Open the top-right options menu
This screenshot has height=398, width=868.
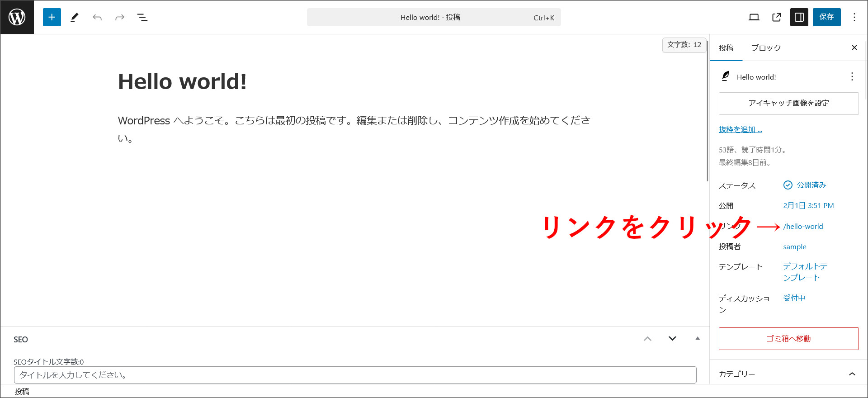coord(854,17)
